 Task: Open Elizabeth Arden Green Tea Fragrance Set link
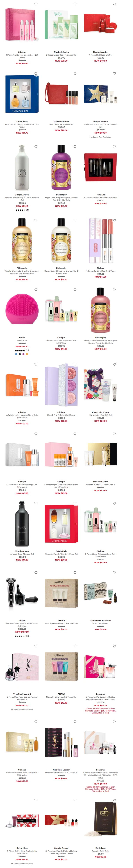[61, 55]
